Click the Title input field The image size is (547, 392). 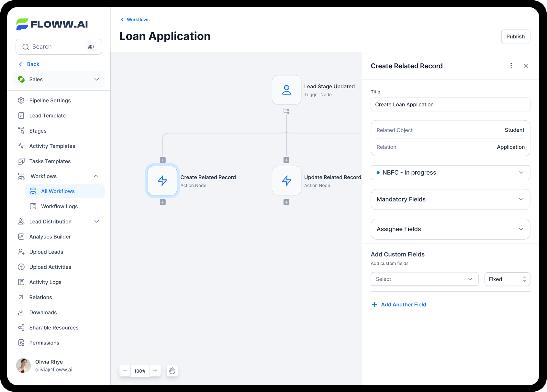[450, 104]
